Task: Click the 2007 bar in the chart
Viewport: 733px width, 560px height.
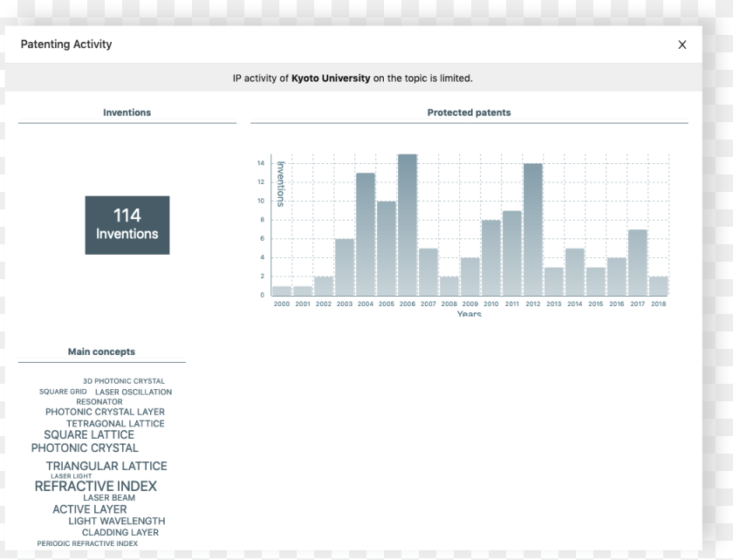Action: tap(428, 271)
